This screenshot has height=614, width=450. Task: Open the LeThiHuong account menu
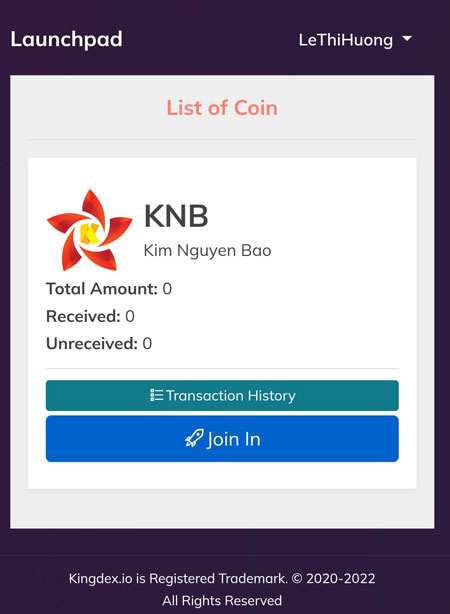(355, 40)
